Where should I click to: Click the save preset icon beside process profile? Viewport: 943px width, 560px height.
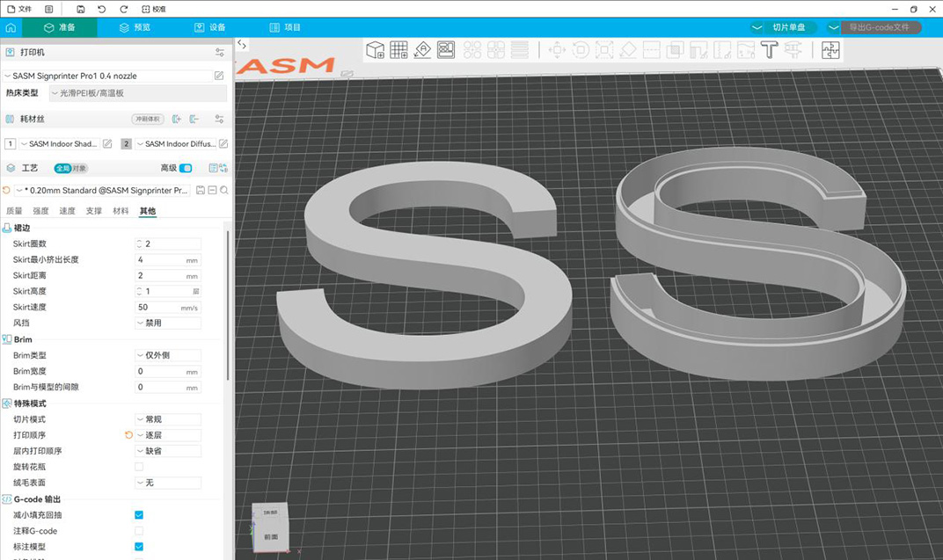(201, 190)
